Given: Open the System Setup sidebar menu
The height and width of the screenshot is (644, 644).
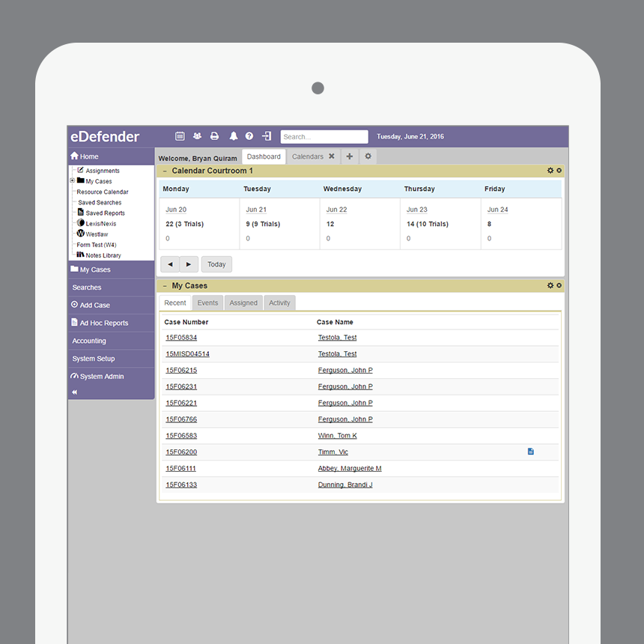Looking at the screenshot, I should tap(112, 359).
